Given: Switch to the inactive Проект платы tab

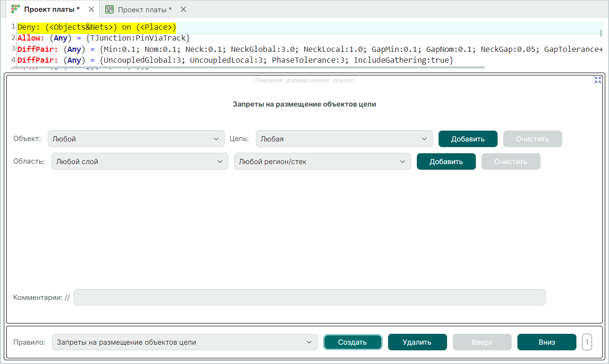Looking at the screenshot, I should coord(144,9).
